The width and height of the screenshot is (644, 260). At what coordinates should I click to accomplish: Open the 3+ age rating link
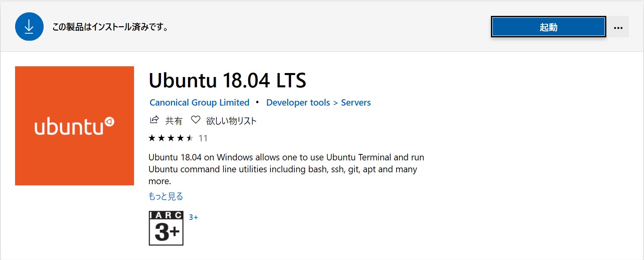193,217
